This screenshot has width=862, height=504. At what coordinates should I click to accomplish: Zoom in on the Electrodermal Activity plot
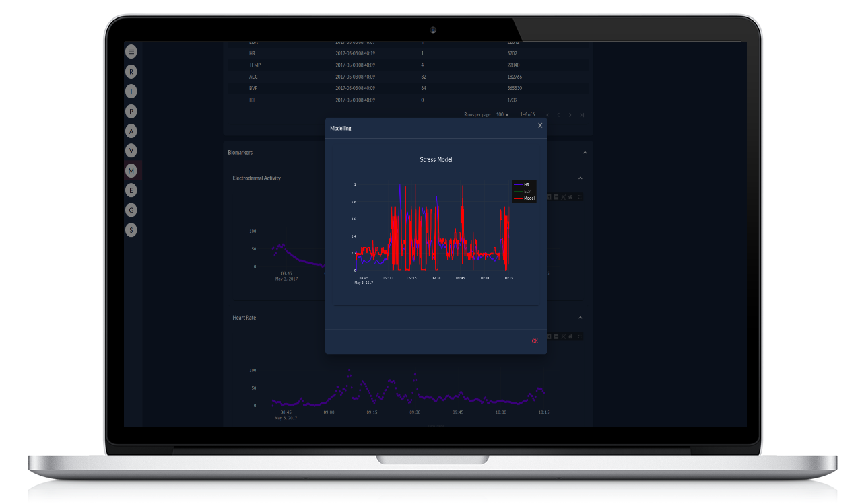point(549,197)
